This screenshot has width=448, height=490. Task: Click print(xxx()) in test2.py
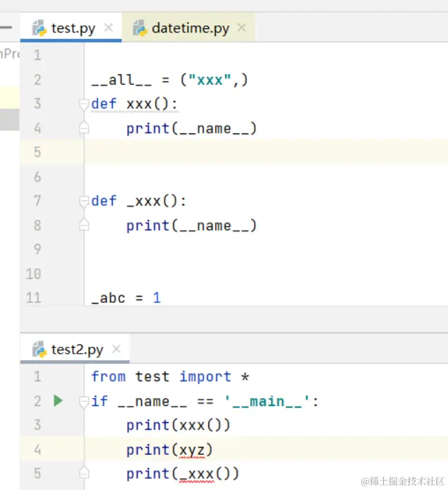[x=178, y=426]
